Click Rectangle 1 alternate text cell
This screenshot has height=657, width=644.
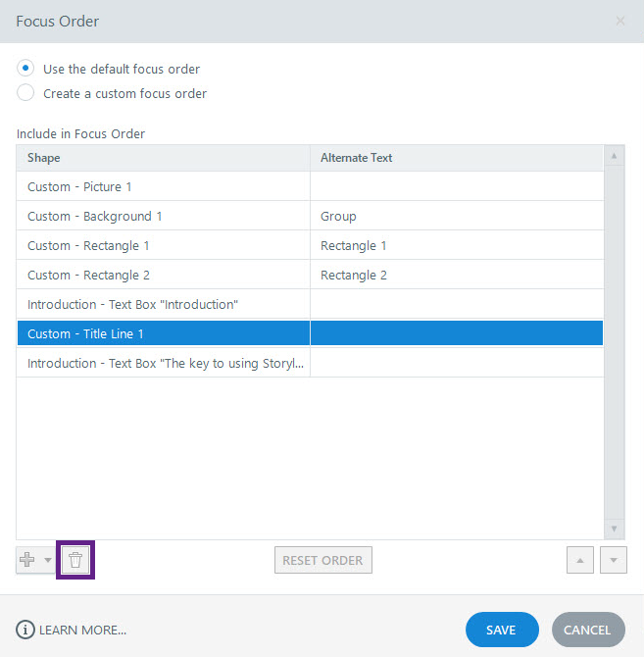pos(456,245)
